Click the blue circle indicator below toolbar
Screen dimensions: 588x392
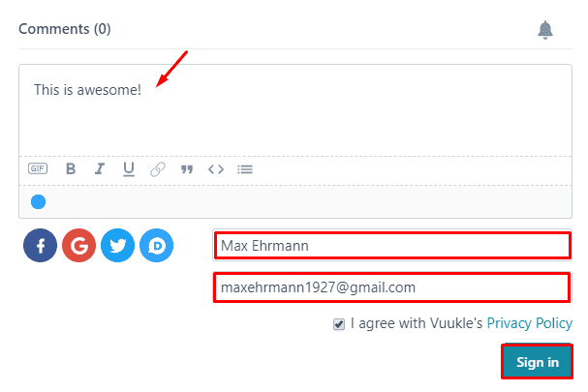pyautogui.click(x=39, y=202)
